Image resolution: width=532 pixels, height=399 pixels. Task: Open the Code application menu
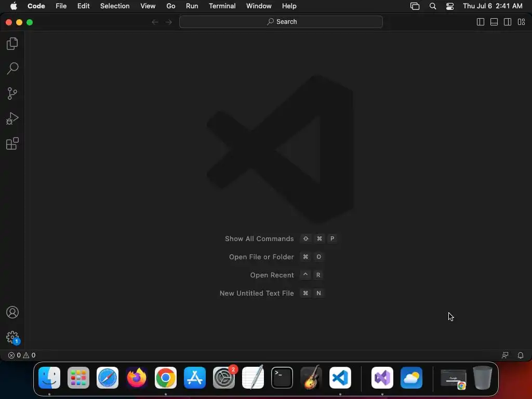point(36,6)
